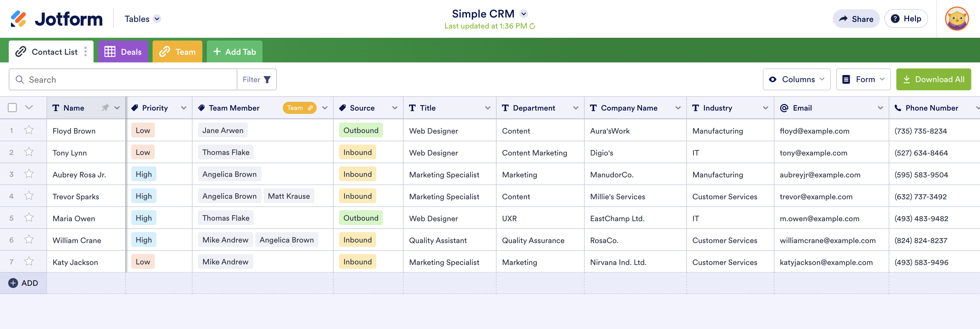Check the select-all rows checkbox
Viewport: 980px width, 329px height.
click(13, 108)
